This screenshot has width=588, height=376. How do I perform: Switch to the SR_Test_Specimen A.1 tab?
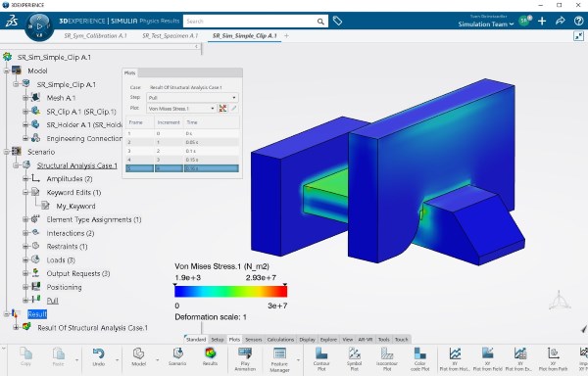coord(170,36)
